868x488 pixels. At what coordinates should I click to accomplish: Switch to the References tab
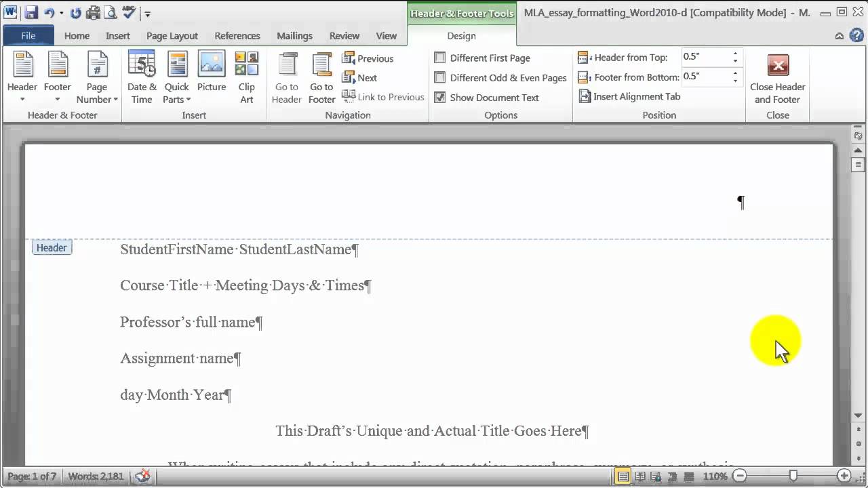click(x=237, y=36)
